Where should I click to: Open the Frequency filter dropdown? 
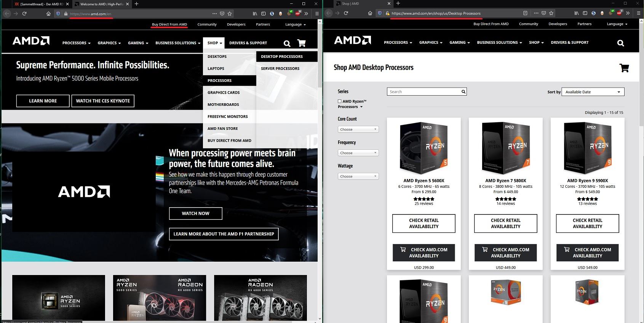point(358,153)
